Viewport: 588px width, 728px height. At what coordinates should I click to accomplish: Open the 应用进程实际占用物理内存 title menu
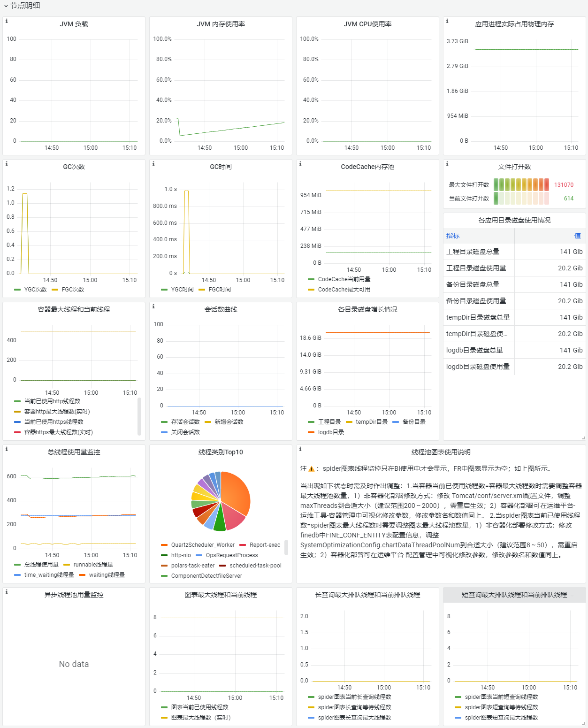(x=514, y=24)
